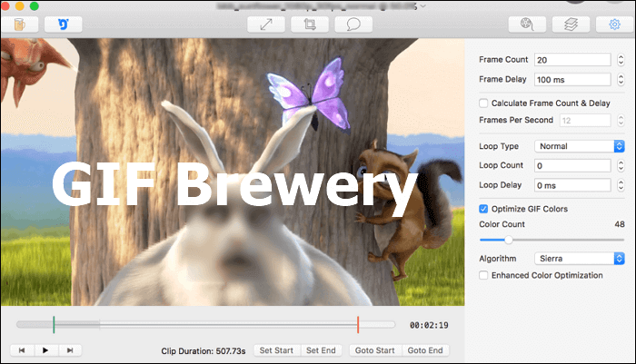This screenshot has width=636, height=364.
Task: Click the green start marker on timeline
Action: click(x=54, y=325)
